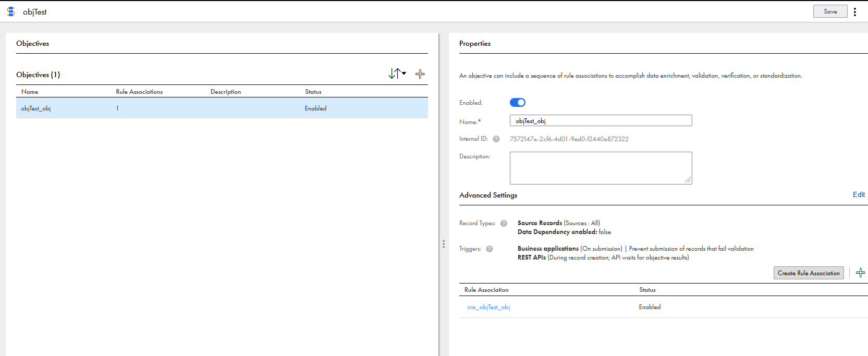Click the rule associations count 1 cell
The width and height of the screenshot is (868, 356).
tap(117, 108)
